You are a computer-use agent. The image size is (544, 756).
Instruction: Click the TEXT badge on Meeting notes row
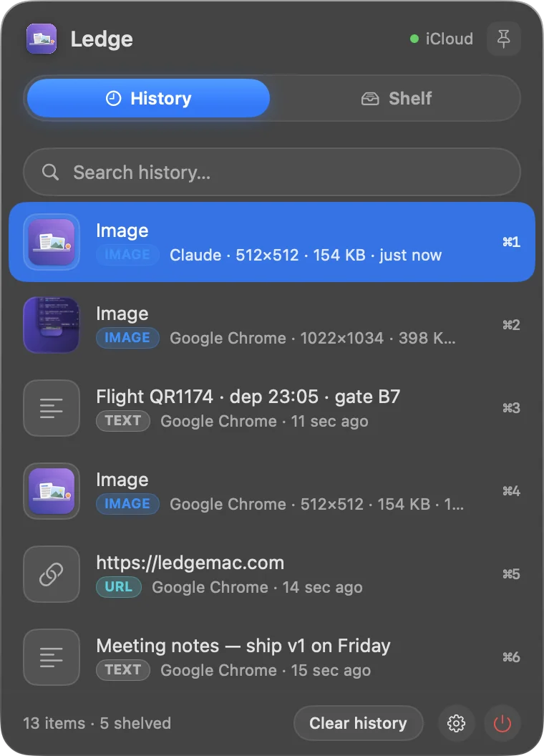(x=123, y=669)
